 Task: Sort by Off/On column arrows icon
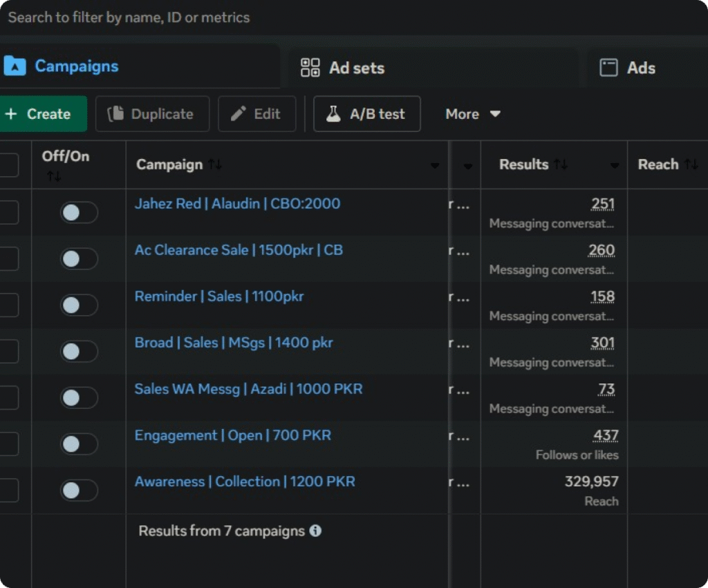point(54,177)
